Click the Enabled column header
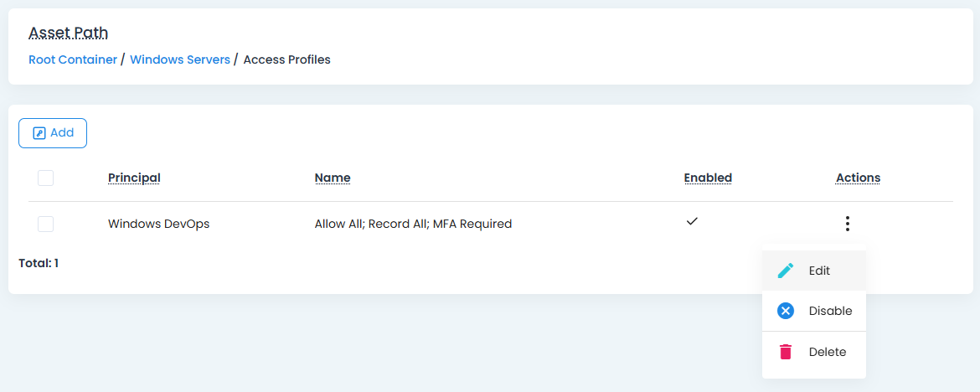This screenshot has width=980, height=392. tap(708, 178)
